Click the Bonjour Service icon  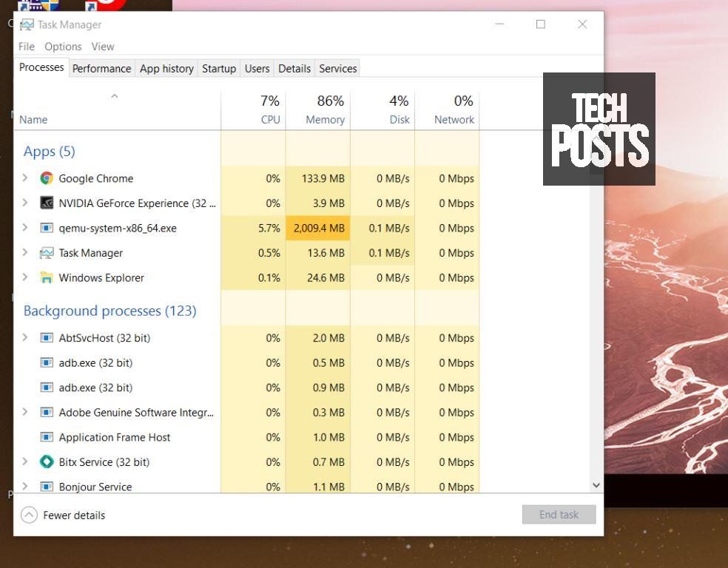pos(47,487)
